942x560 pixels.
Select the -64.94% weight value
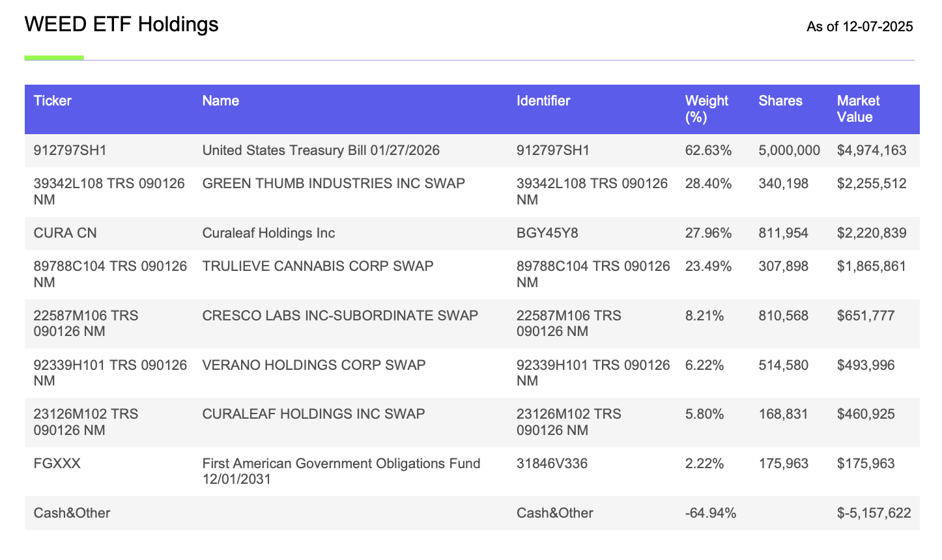(710, 513)
